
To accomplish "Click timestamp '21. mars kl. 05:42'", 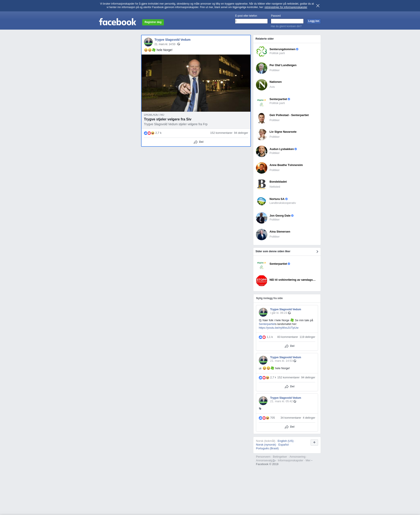I will (x=281, y=401).
